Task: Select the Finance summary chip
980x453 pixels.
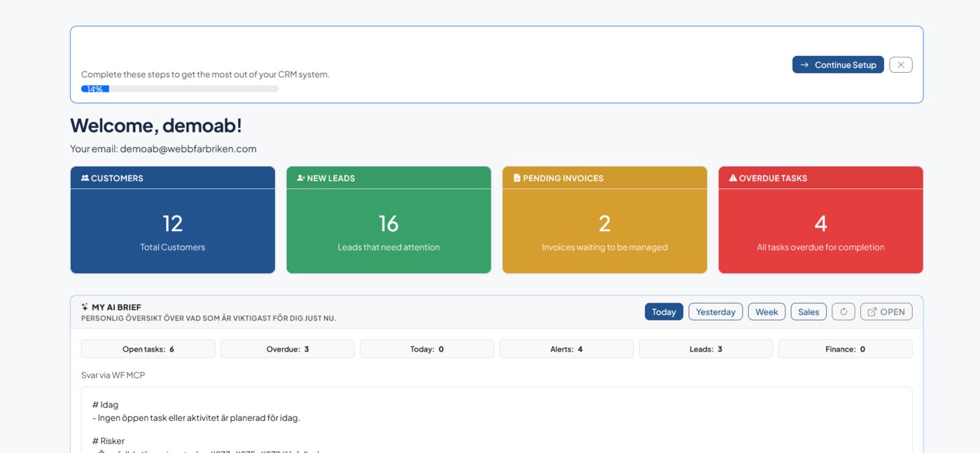Action: [845, 348]
